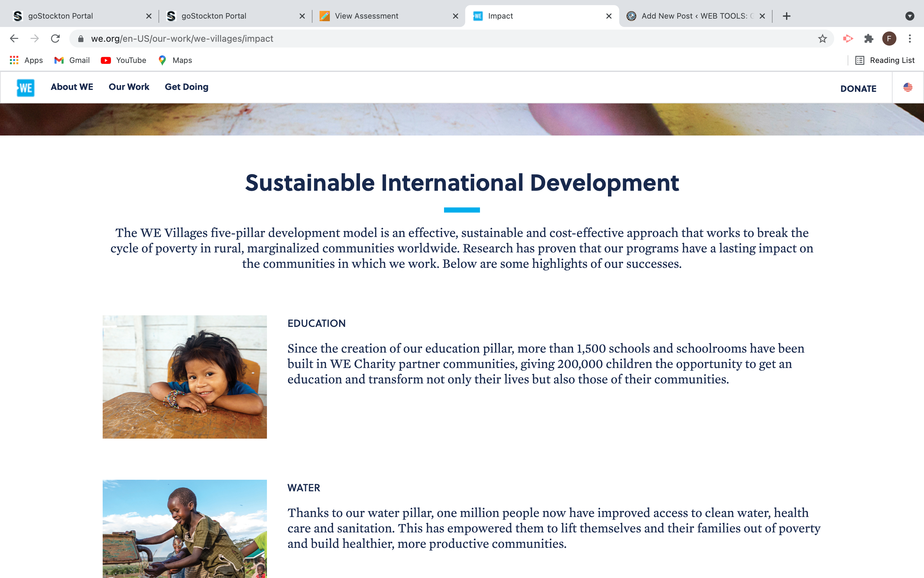
Task: Close the first goStockton Portal tab
Action: click(x=149, y=16)
